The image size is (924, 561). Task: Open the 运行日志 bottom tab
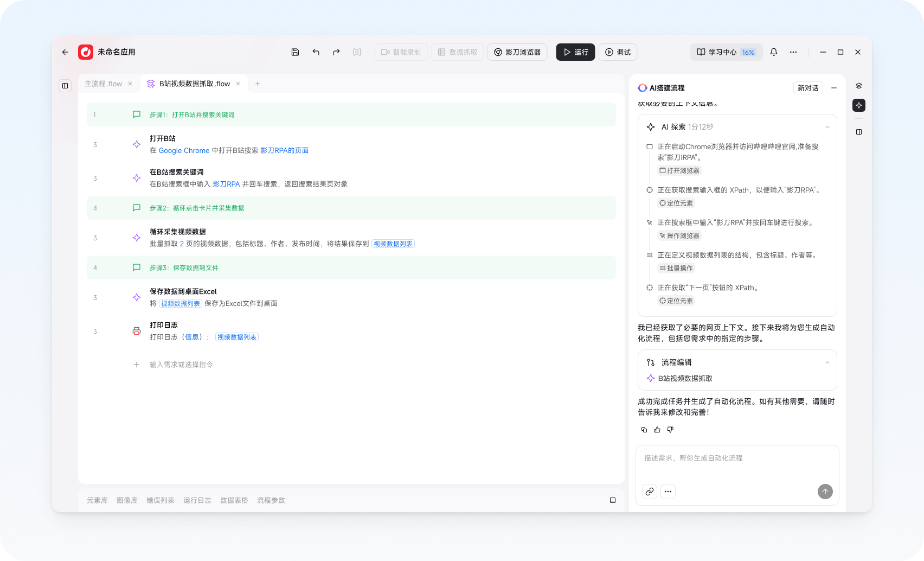pyautogui.click(x=197, y=500)
